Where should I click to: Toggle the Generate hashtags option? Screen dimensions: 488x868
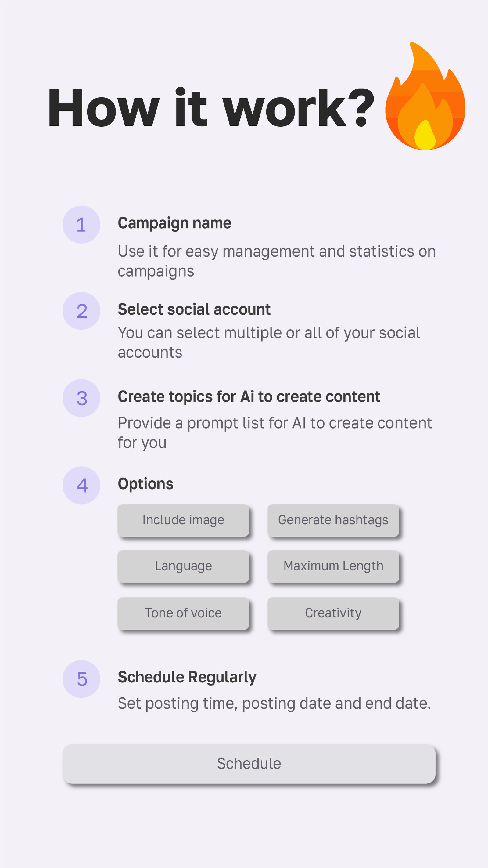pyautogui.click(x=333, y=520)
